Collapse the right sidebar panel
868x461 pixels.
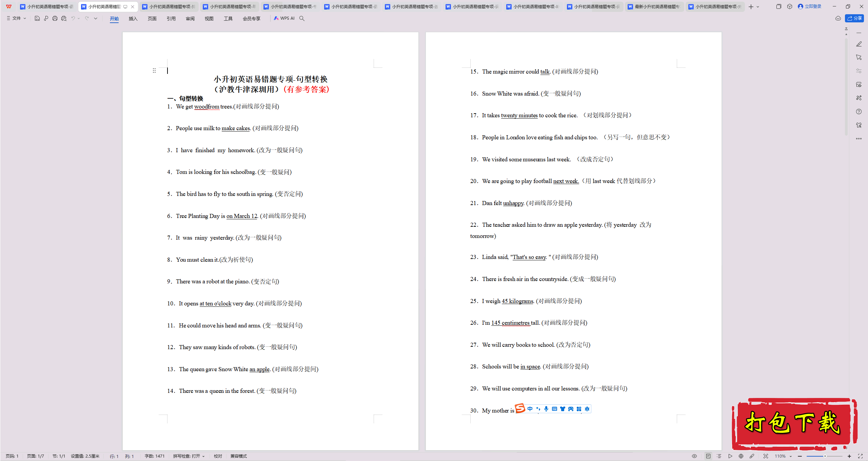(x=859, y=33)
